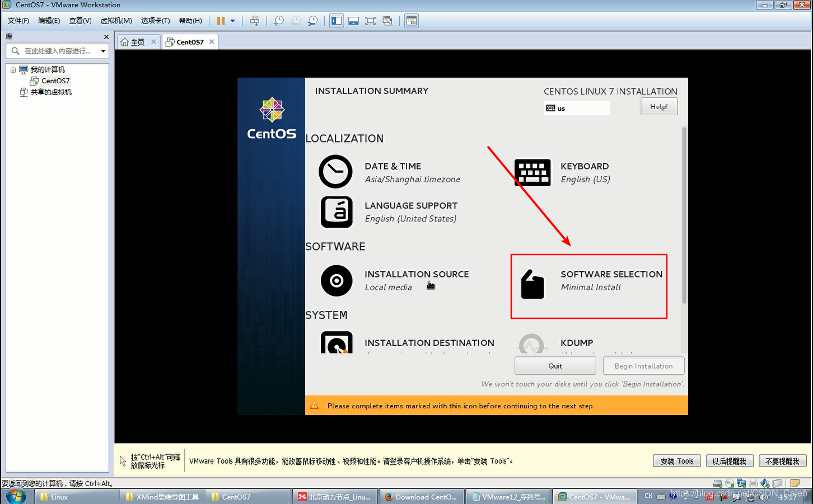Viewport: 813px width, 504px height.
Task: Open INSTALLATION SOURCE disc icon
Action: pyautogui.click(x=337, y=280)
